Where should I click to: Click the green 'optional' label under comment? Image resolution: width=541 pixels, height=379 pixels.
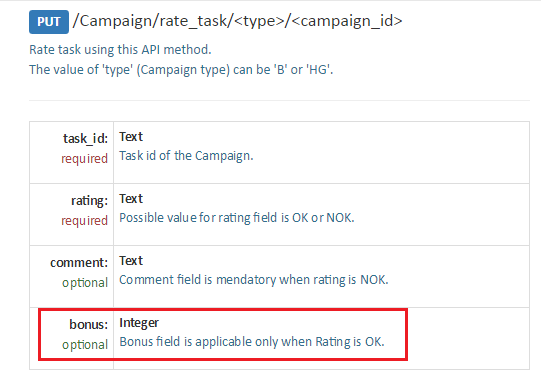coord(85,283)
